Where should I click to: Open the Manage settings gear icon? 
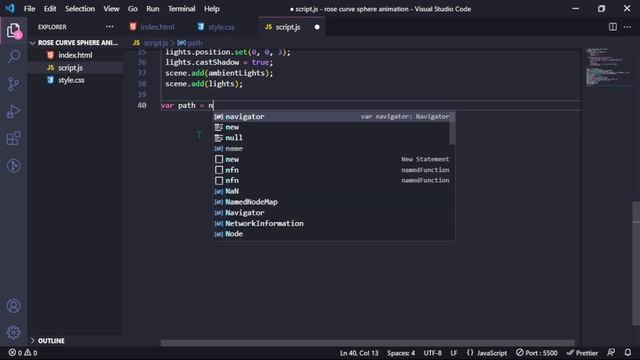pos(13,333)
